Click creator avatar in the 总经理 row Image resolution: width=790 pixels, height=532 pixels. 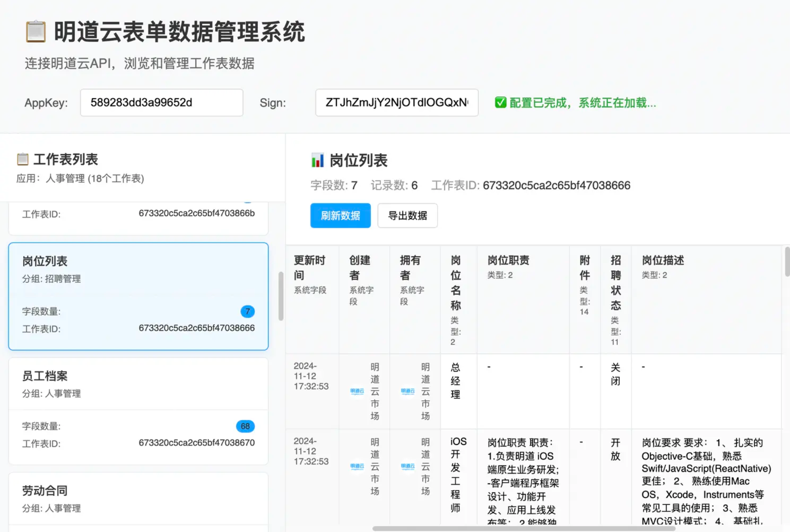357,391
